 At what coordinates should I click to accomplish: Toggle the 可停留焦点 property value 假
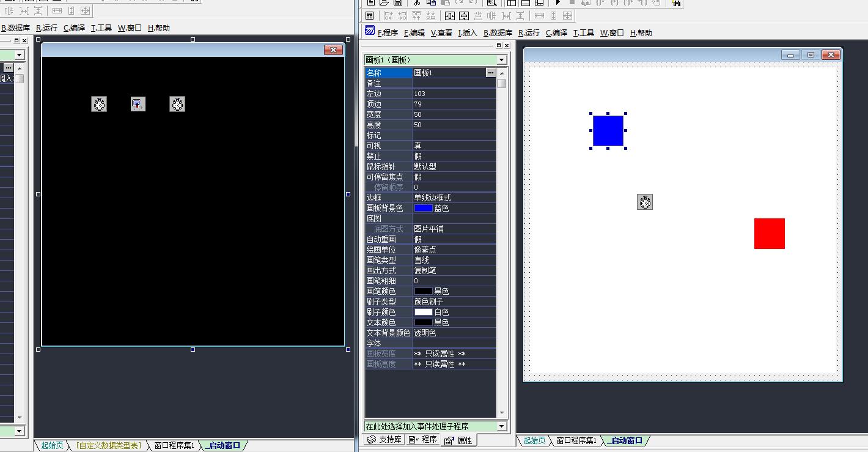coord(454,177)
